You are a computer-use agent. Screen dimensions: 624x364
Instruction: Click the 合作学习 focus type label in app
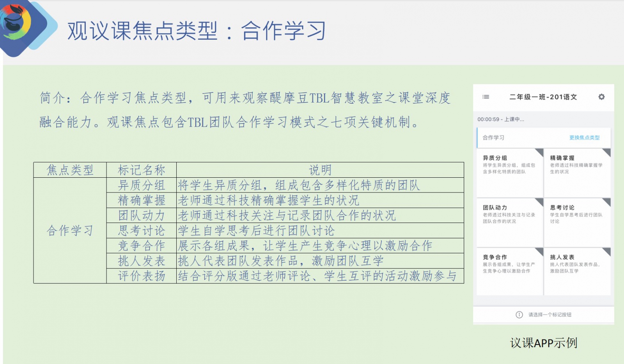point(493,138)
